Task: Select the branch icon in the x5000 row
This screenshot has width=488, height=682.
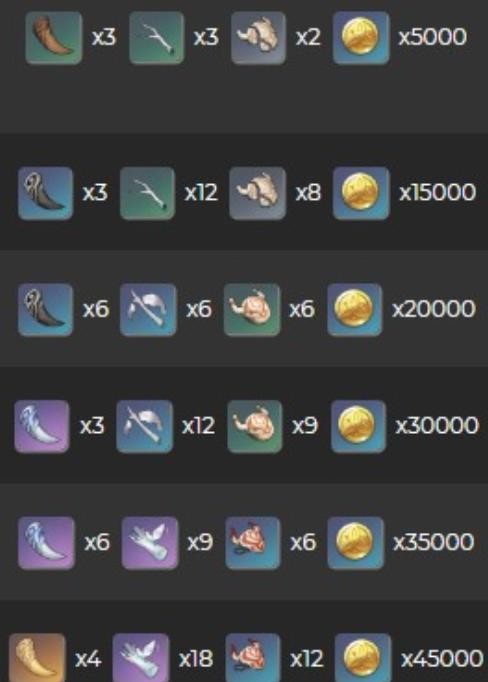Action: [156, 38]
